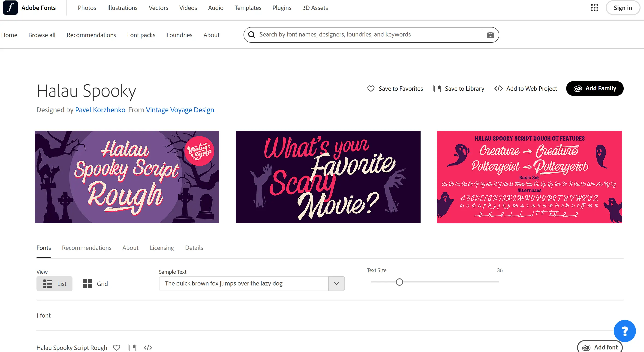Open the Recommendations tab below previews
Image resolution: width=644 pixels, height=352 pixels.
click(87, 248)
